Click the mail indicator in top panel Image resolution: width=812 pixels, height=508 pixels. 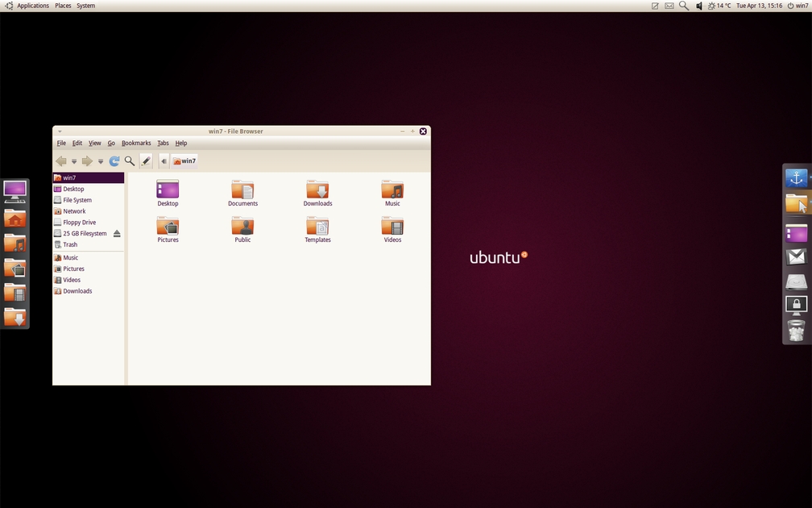coord(669,6)
